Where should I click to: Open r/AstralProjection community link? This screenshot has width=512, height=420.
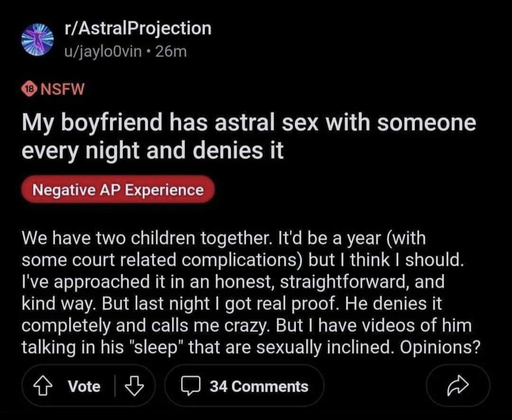[x=138, y=28]
